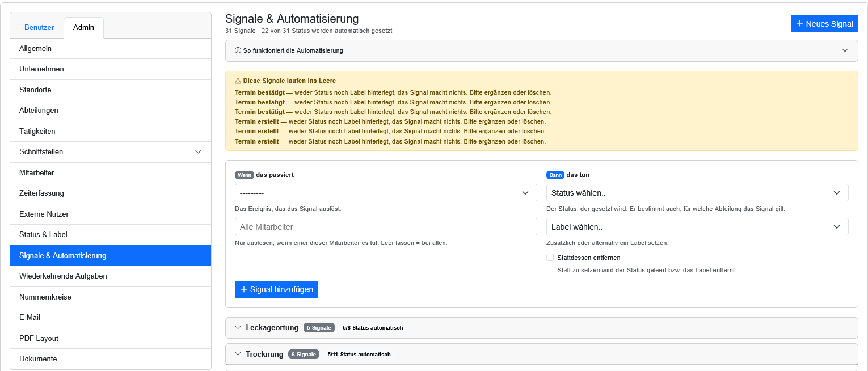Open Dokumente settings
Image resolution: width=868 pixels, height=371 pixels.
pos(111,359)
